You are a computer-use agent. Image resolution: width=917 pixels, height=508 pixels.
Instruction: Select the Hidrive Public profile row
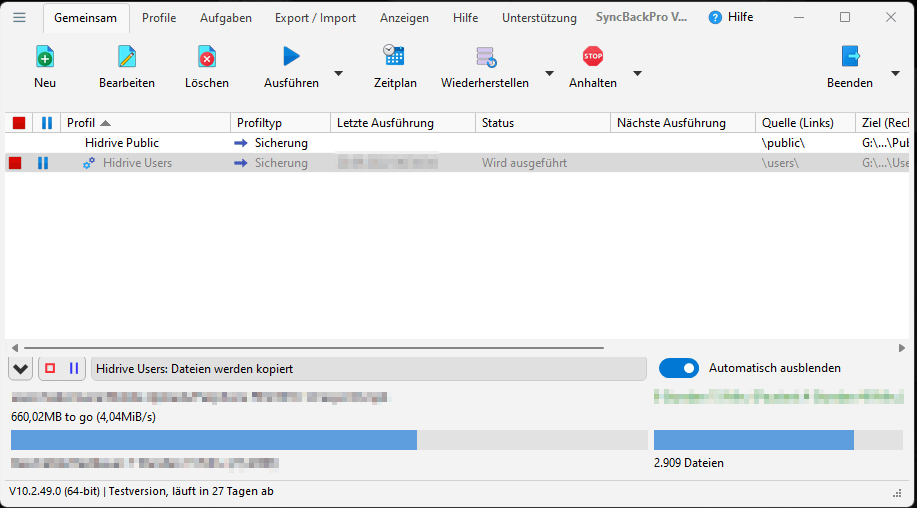click(120, 143)
